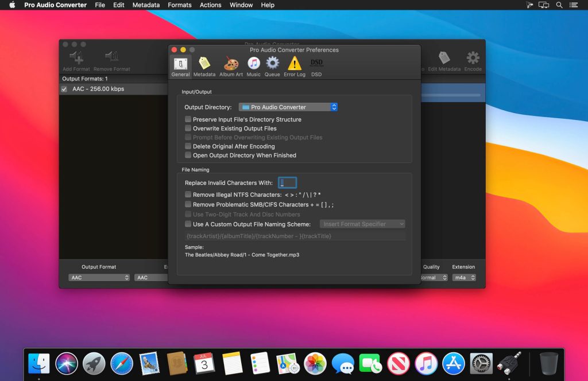Open the Insert Format Specifier dropdown
The height and width of the screenshot is (381, 588).
pos(362,224)
